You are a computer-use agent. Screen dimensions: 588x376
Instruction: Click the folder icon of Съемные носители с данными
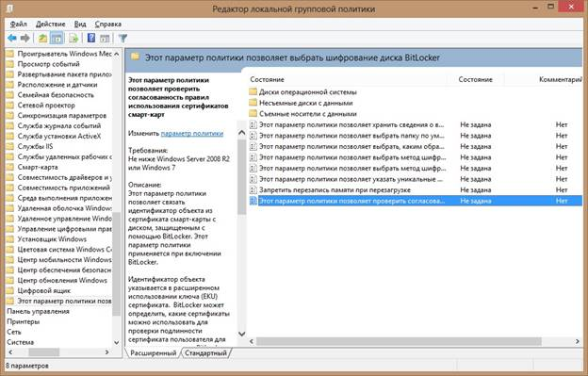[x=253, y=114]
